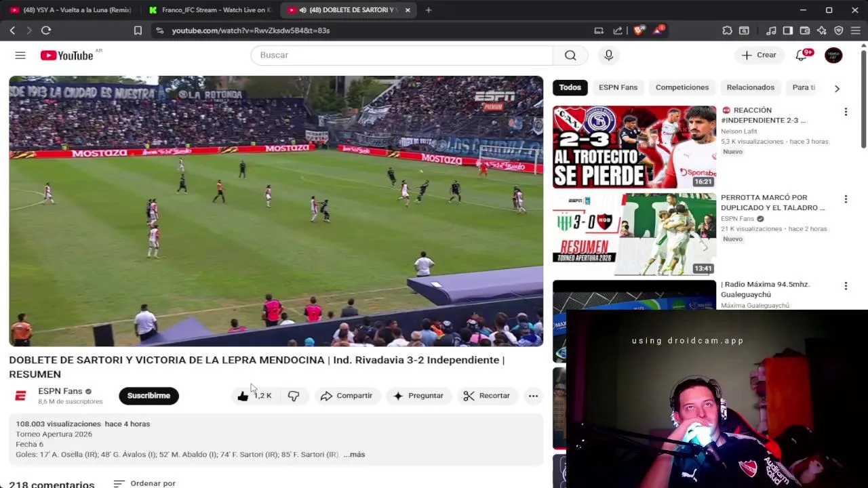The width and height of the screenshot is (868, 488).
Task: Open the tab search icon in the toolbar
Action: click(744, 30)
